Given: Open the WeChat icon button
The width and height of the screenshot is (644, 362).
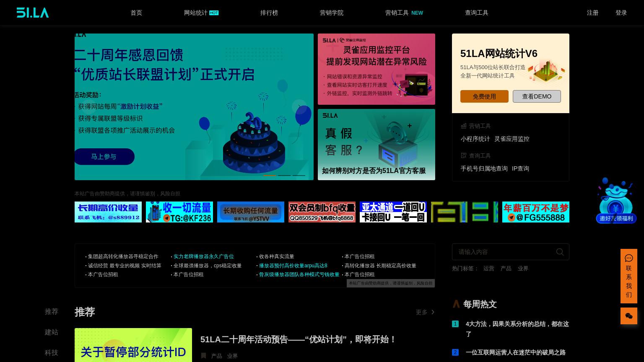Looking at the screenshot, I should (629, 316).
